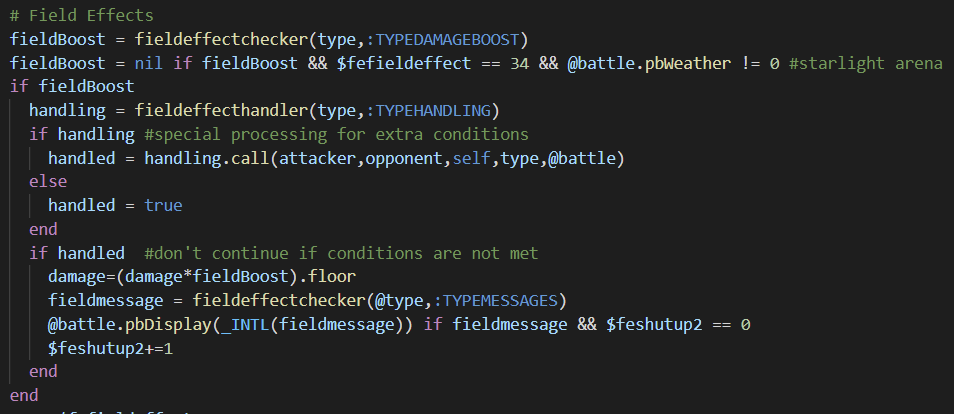Click the number 34 literal
Image resolution: width=954 pixels, height=414 pixels.
tap(520, 63)
